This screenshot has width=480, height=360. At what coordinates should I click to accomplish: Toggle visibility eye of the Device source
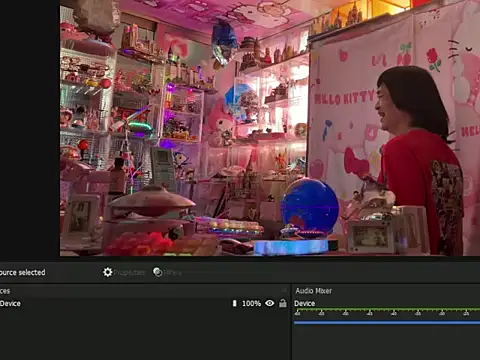[x=270, y=303]
